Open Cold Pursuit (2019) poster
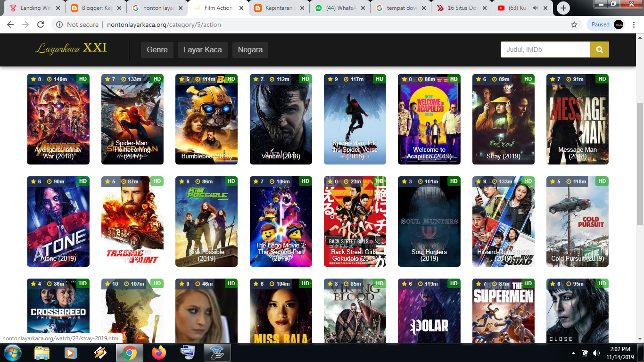Screen dimensions: 644x362 [x=578, y=222]
